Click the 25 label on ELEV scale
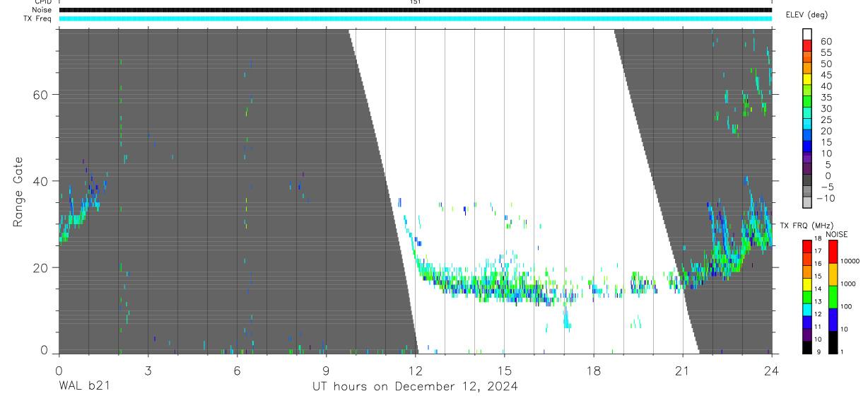Screen dimensions: 868x401 point(825,120)
